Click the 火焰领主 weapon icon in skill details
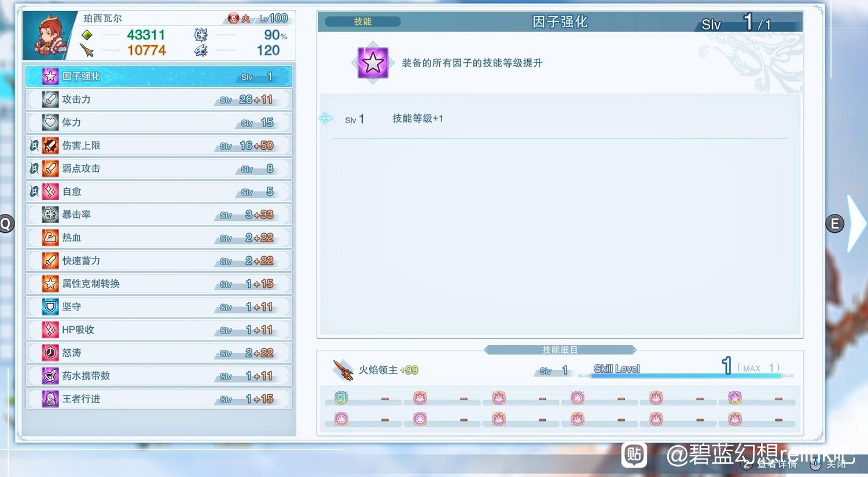The image size is (868, 477). coord(343,369)
